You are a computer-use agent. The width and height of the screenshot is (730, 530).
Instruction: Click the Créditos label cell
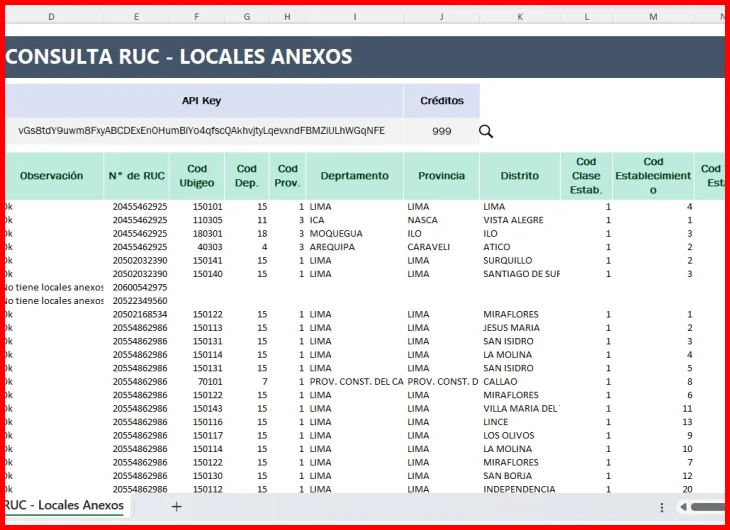(441, 101)
